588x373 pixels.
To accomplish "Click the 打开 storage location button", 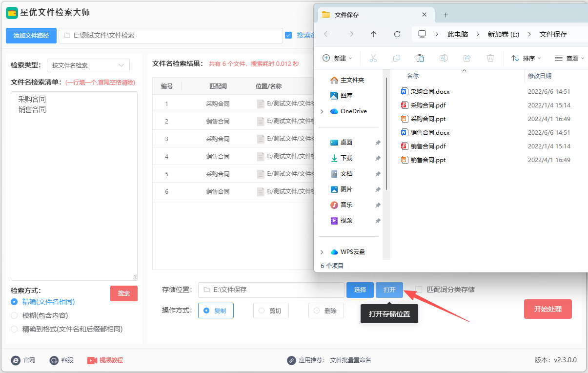I will [389, 290].
